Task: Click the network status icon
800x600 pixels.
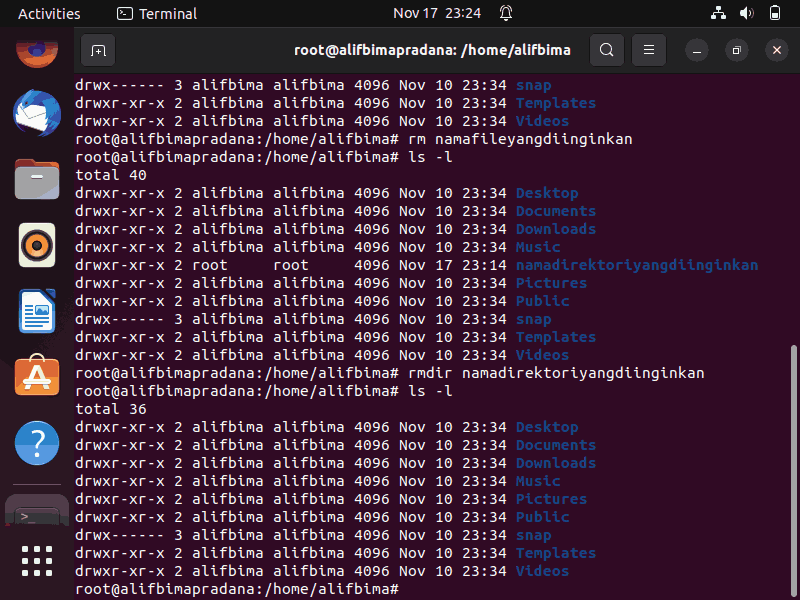Action: [x=718, y=13]
